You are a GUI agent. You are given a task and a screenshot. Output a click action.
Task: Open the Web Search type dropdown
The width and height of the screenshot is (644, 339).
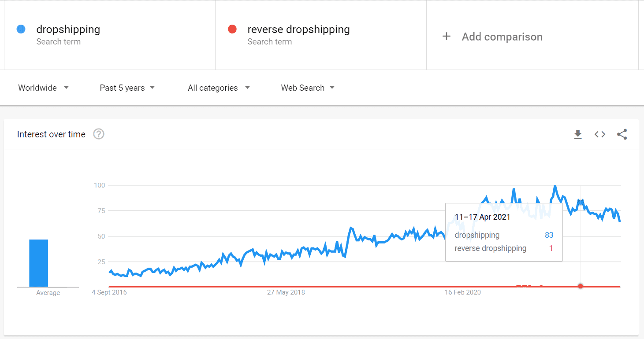pos(308,88)
